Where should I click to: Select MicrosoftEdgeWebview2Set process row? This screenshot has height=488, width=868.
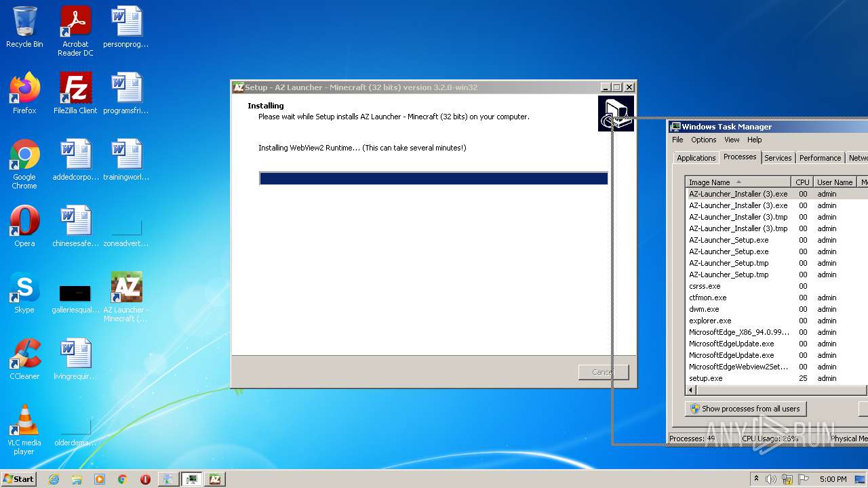tap(776, 367)
